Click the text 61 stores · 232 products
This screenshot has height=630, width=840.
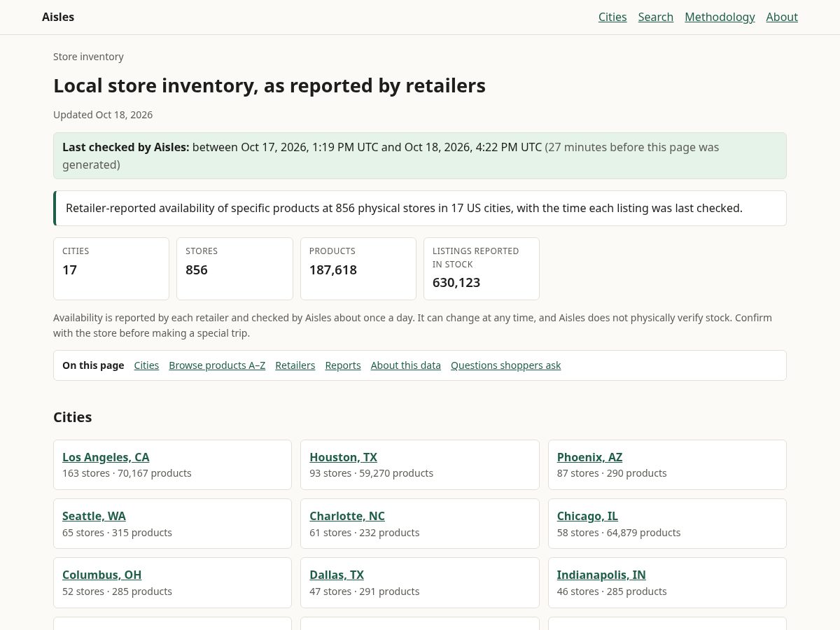(365, 533)
